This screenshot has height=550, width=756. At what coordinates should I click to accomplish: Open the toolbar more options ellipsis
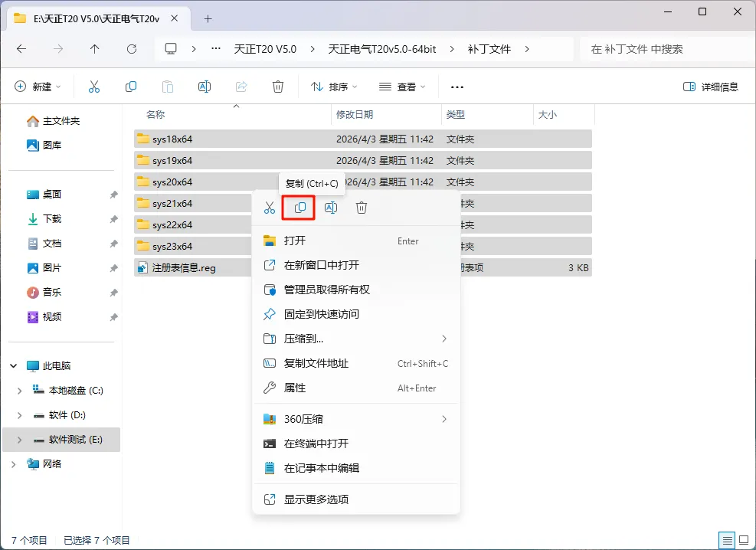tap(457, 87)
